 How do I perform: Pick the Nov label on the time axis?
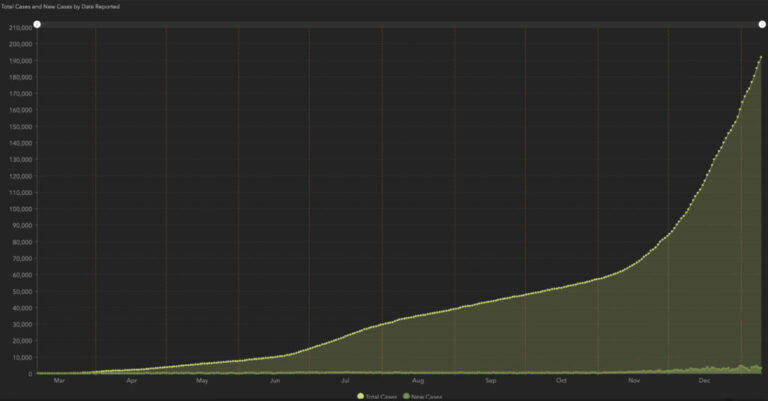[x=634, y=381]
